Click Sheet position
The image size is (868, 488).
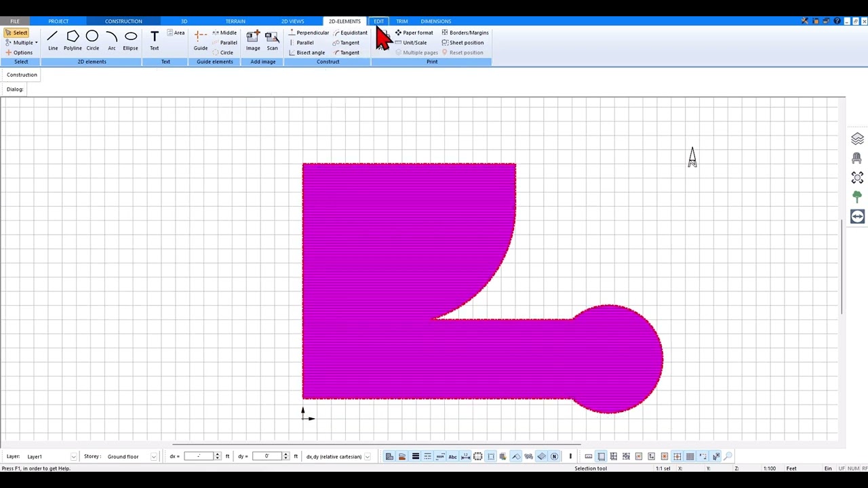tap(462, 43)
